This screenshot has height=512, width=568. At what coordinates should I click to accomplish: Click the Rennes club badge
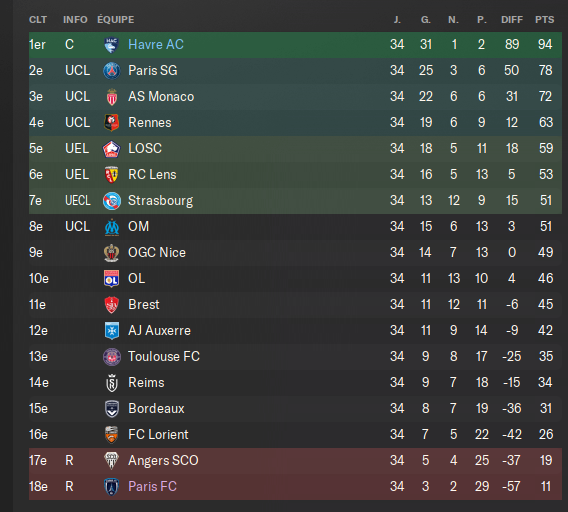click(x=112, y=123)
